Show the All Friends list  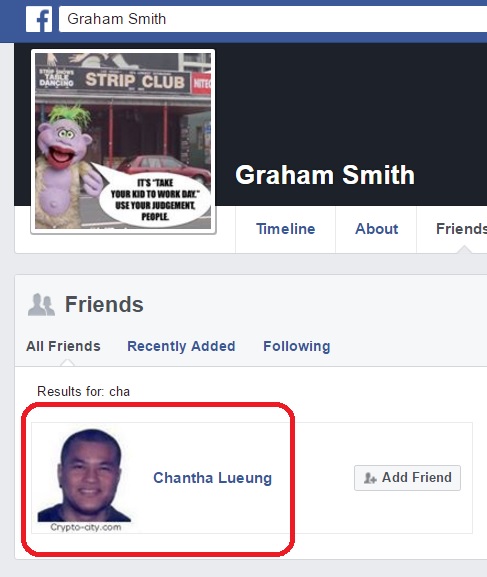pos(63,346)
